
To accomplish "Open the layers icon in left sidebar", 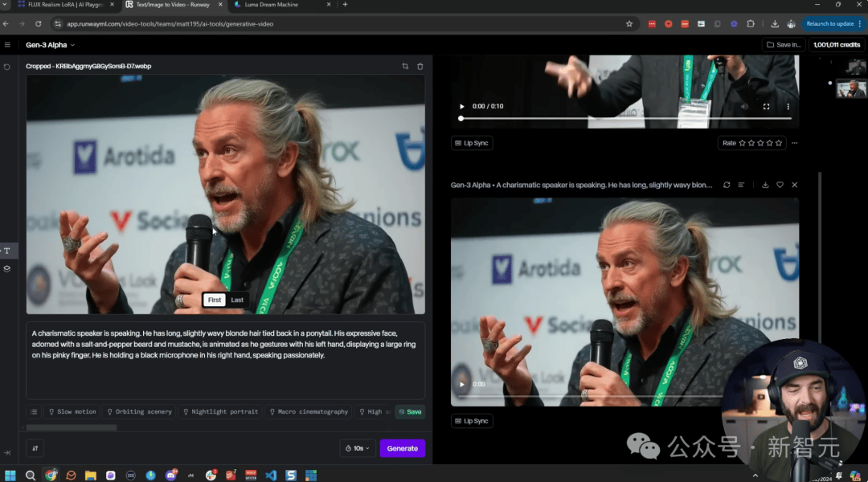I will point(7,268).
